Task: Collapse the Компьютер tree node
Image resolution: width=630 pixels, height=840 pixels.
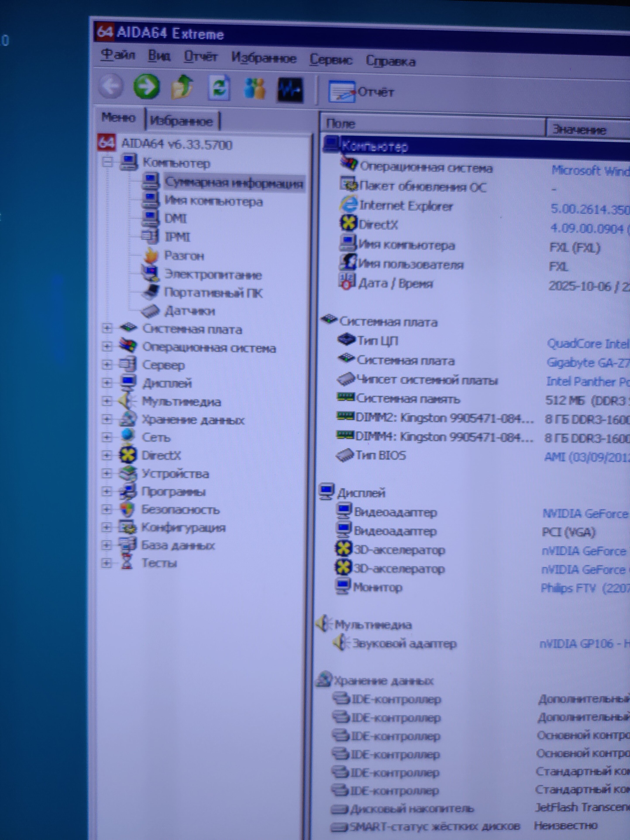Action: point(108,162)
